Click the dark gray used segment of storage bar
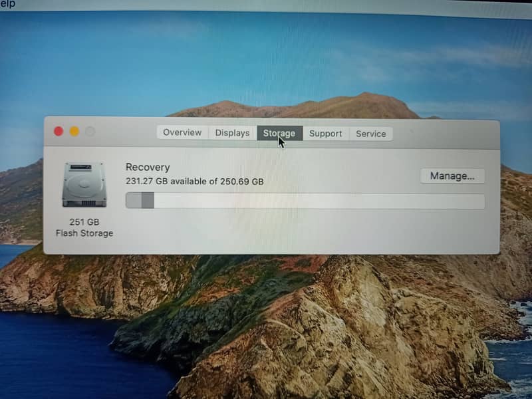The height and width of the screenshot is (399, 532). [x=148, y=200]
